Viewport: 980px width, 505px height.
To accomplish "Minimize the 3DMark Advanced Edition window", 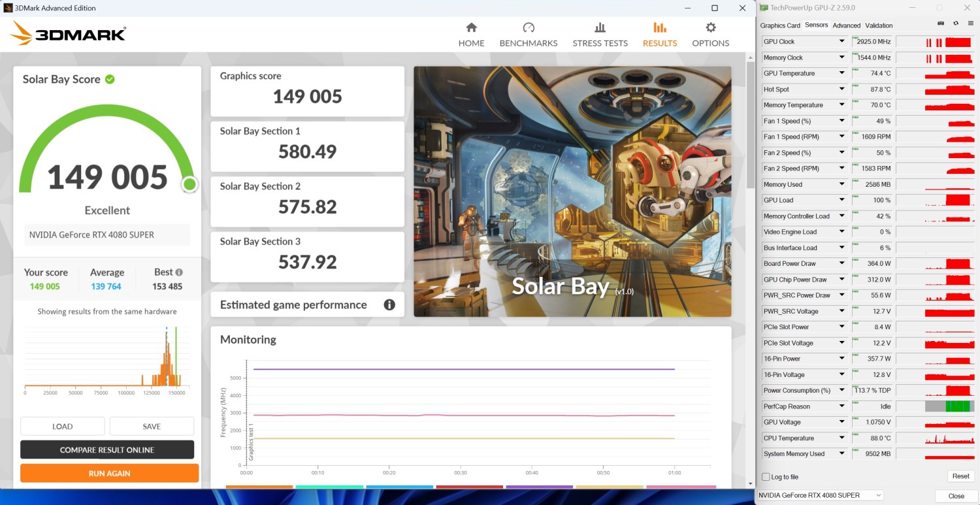I will coord(687,8).
